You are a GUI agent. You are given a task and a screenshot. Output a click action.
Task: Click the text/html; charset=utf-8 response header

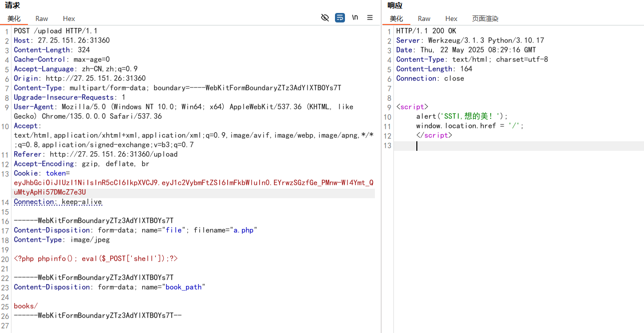point(472,59)
